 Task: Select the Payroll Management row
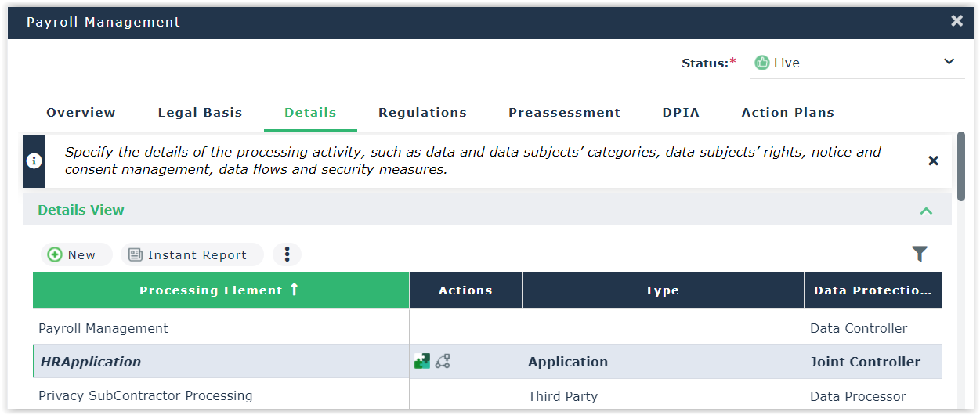103,328
